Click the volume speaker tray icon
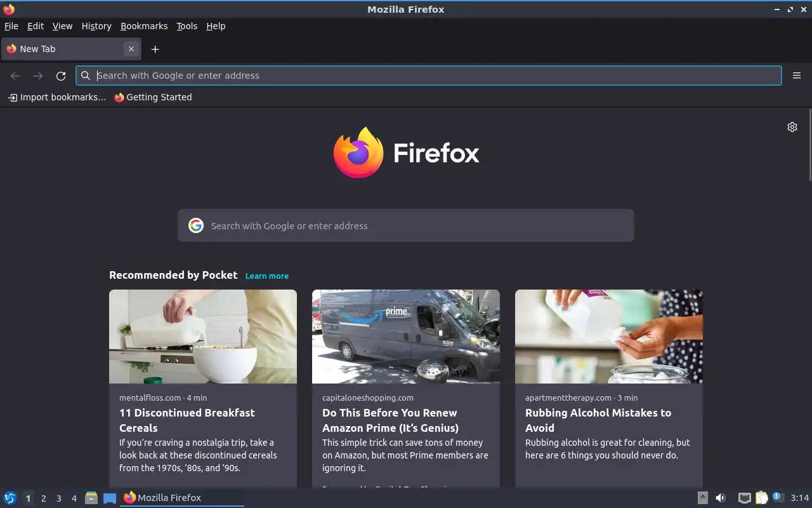Image resolution: width=812 pixels, height=508 pixels. [x=721, y=498]
